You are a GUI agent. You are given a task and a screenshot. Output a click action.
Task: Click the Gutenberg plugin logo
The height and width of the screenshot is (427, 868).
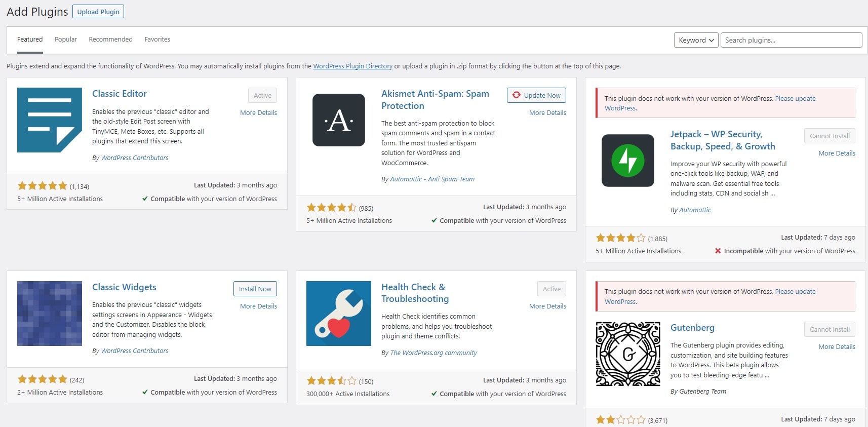tap(627, 354)
